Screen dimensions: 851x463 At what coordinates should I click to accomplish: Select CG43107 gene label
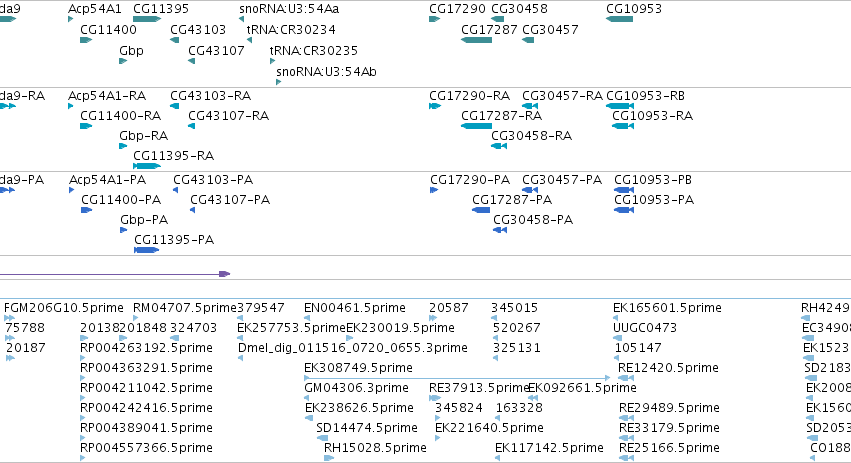click(x=216, y=51)
